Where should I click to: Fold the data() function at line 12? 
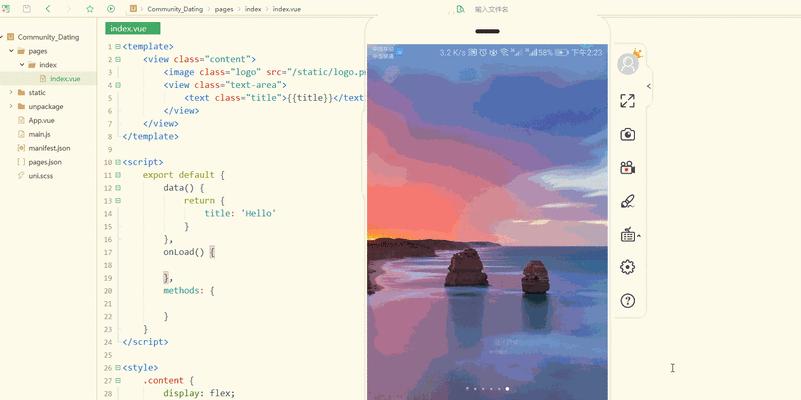click(x=118, y=187)
